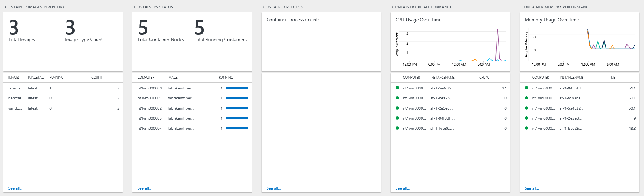Open See all under Containers Status
Image resolution: width=644 pixels, height=196 pixels.
click(x=144, y=188)
